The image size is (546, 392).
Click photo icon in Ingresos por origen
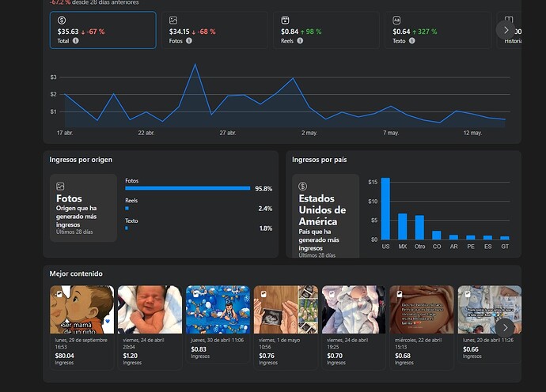coord(60,187)
